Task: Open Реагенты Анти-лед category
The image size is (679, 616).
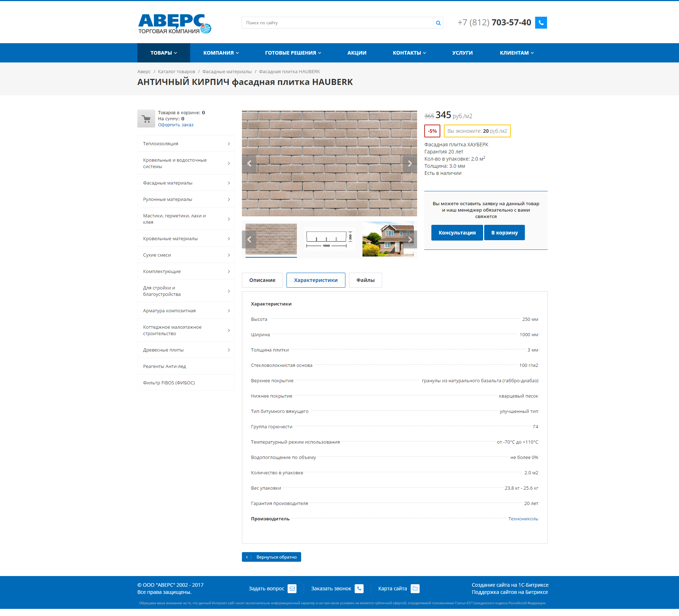Action: coord(186,366)
